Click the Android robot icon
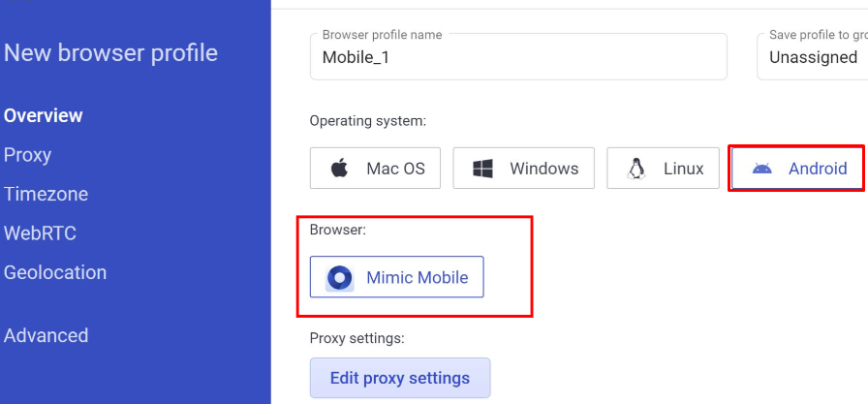The image size is (868, 404). [761, 169]
